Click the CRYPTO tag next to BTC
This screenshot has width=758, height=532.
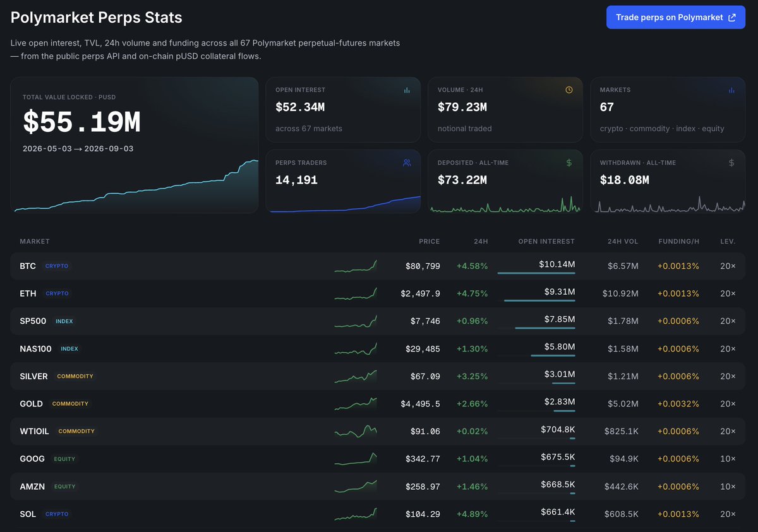click(57, 266)
